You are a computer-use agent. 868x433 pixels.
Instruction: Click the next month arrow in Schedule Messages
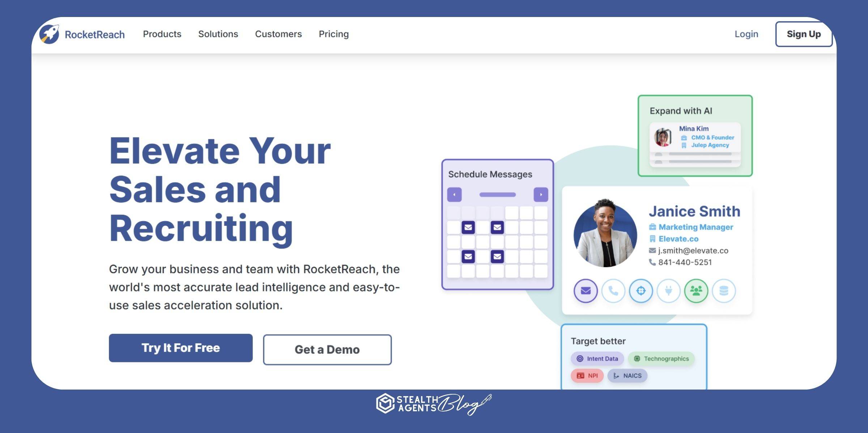(x=541, y=194)
